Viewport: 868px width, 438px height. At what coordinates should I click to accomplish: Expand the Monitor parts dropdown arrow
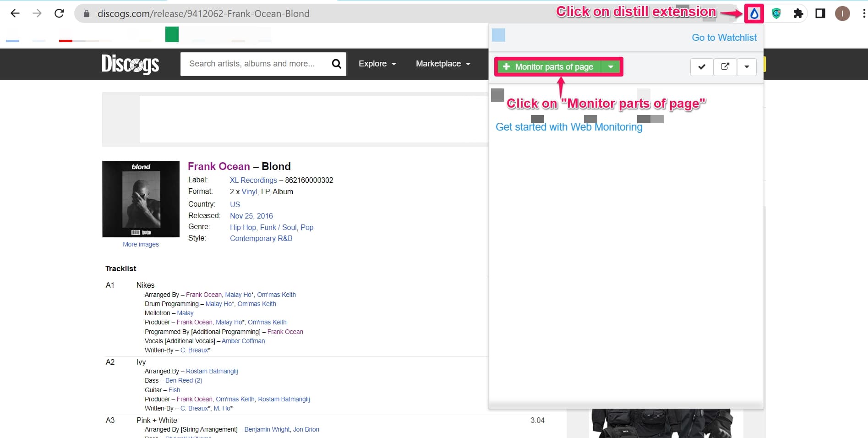(x=611, y=67)
